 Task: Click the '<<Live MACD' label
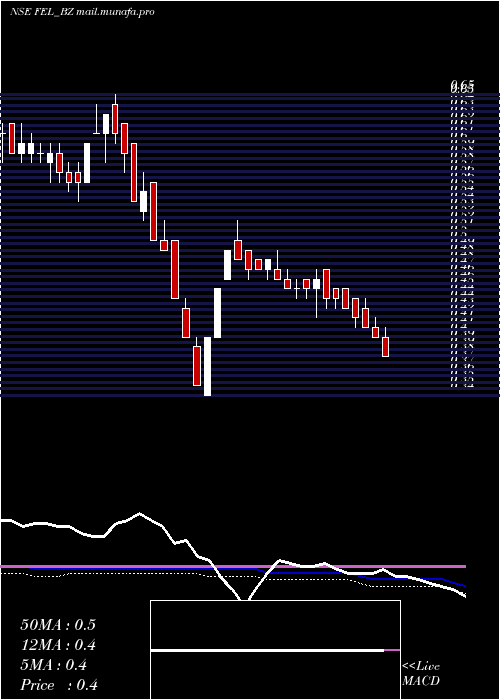(x=421, y=674)
